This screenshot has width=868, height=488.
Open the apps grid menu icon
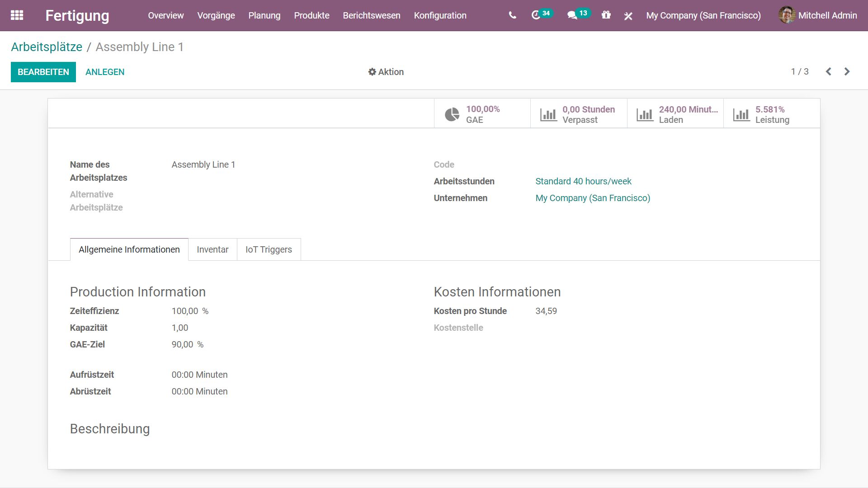(17, 15)
